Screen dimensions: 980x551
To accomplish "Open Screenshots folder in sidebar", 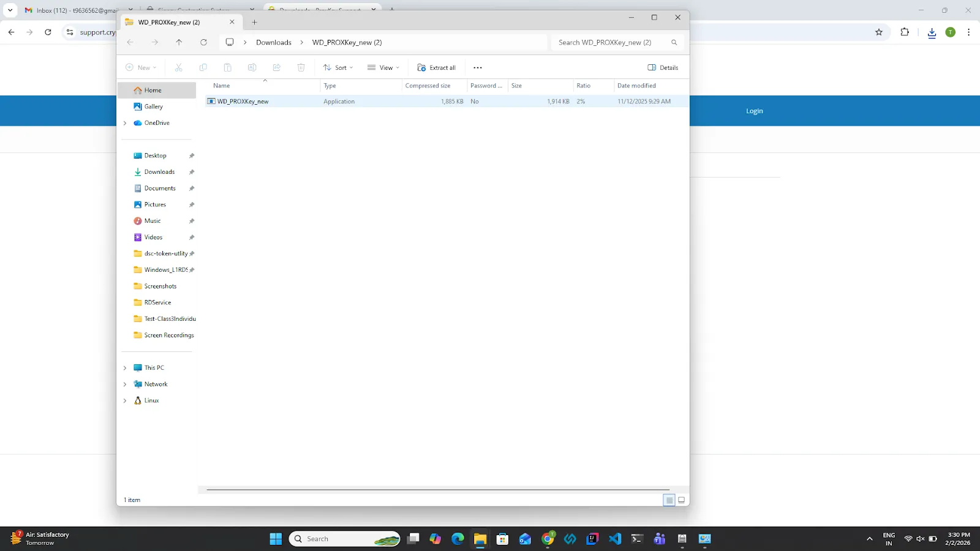I will (x=159, y=287).
